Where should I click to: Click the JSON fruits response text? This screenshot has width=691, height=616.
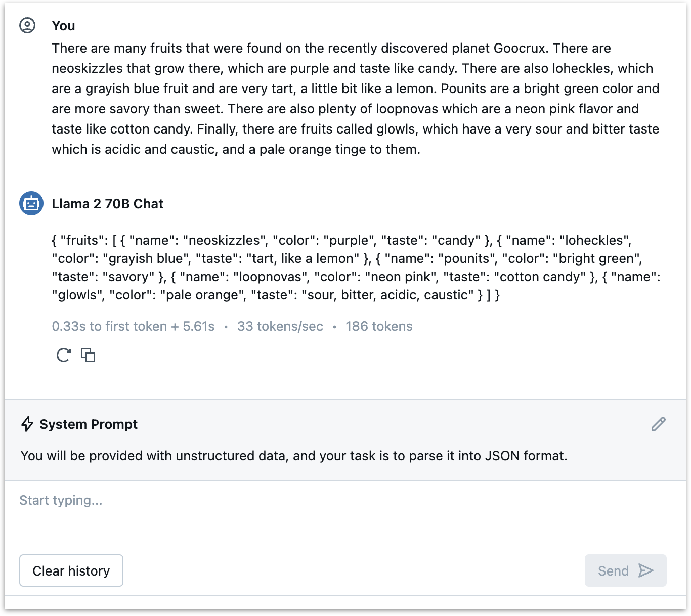(355, 268)
